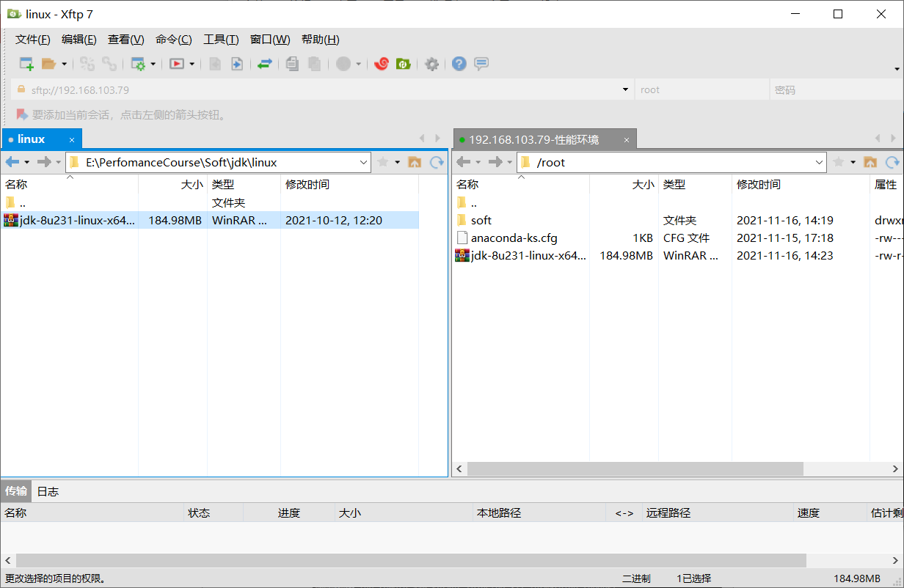Click the red play-screen toolbar icon
Image resolution: width=904 pixels, height=588 pixels.
[x=177, y=64]
